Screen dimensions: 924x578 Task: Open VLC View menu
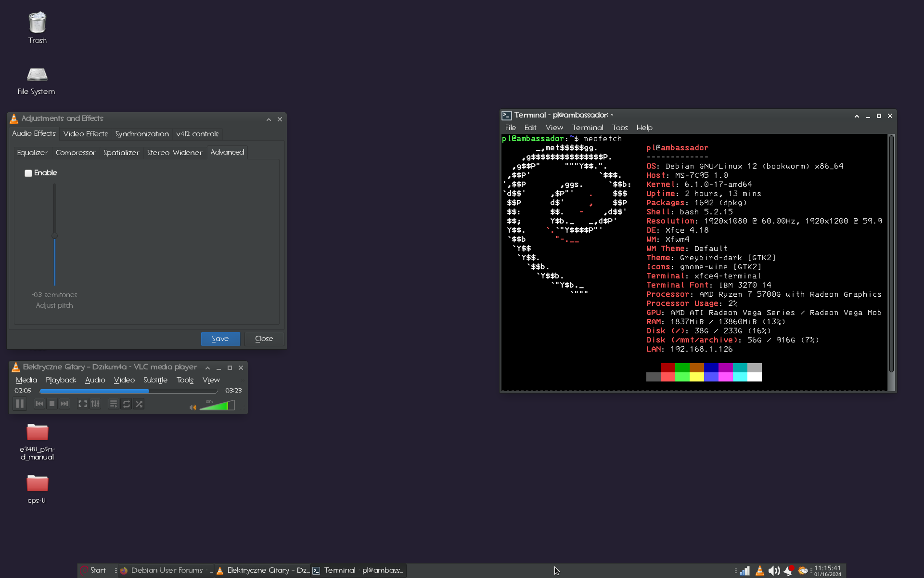click(211, 380)
